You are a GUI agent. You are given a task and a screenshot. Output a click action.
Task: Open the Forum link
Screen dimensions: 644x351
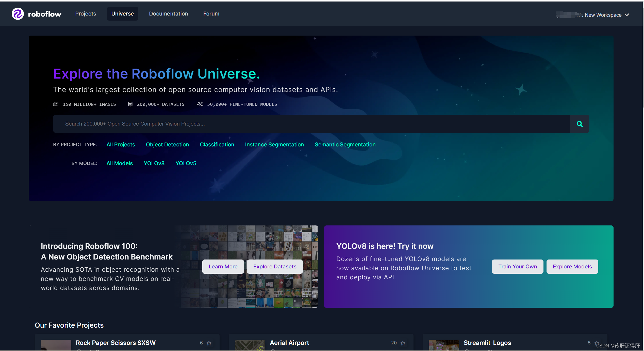[x=211, y=14]
